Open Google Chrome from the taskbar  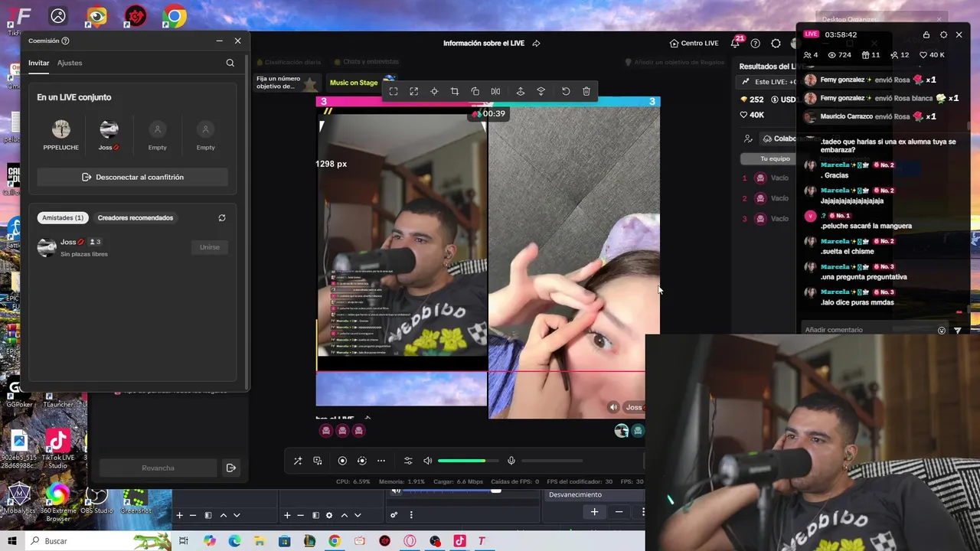tap(335, 541)
